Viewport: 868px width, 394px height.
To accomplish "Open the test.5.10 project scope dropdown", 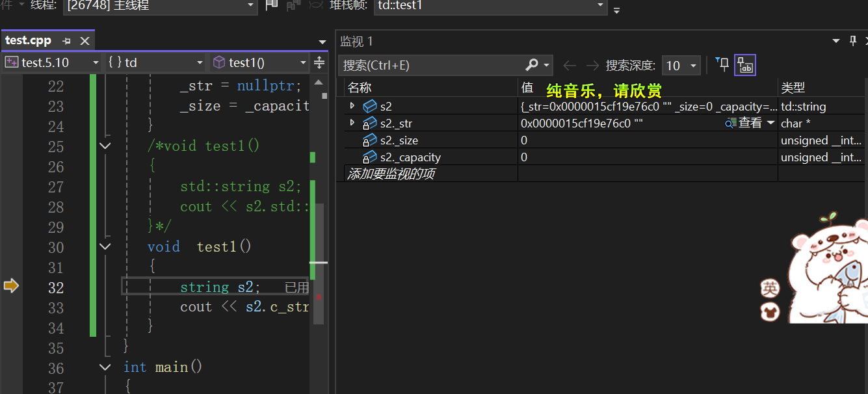I will (52, 62).
